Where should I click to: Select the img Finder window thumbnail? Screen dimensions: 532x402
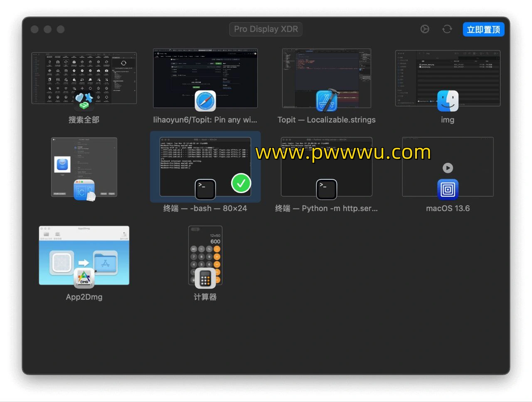click(x=448, y=78)
